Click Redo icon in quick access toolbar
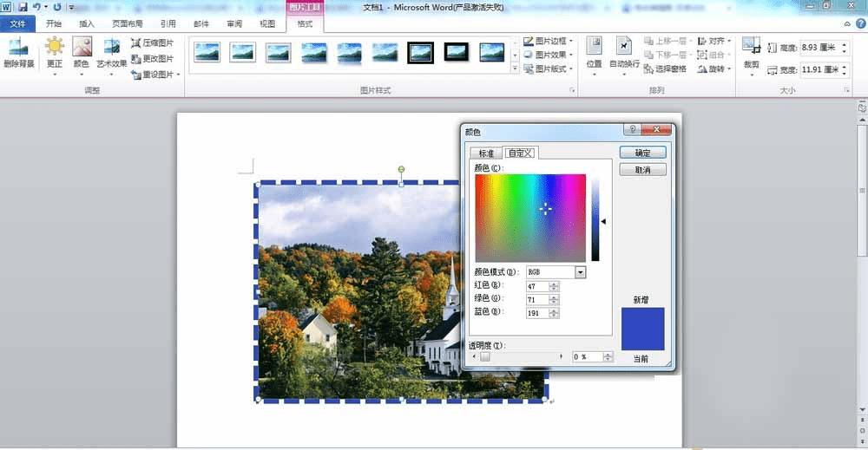The height and width of the screenshot is (450, 868). point(57,7)
